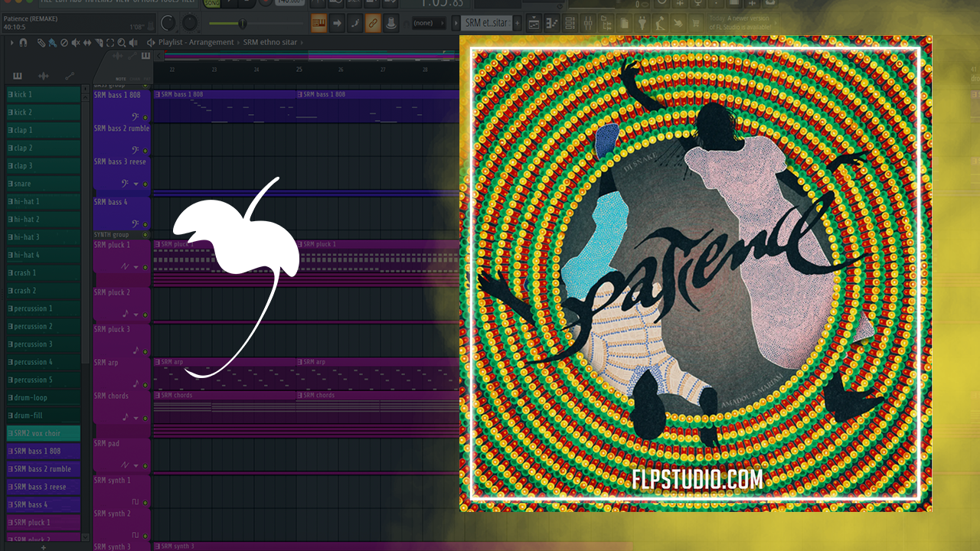Expand SRM bass 3 reese track arrow
Screen dimensions: 980x551
point(136,184)
